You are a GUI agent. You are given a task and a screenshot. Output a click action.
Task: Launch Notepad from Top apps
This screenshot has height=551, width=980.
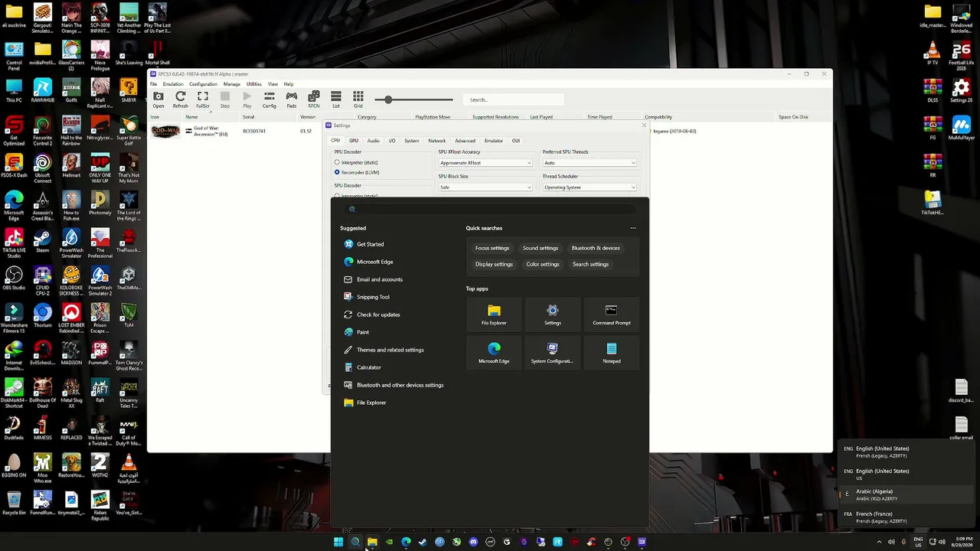point(611,352)
